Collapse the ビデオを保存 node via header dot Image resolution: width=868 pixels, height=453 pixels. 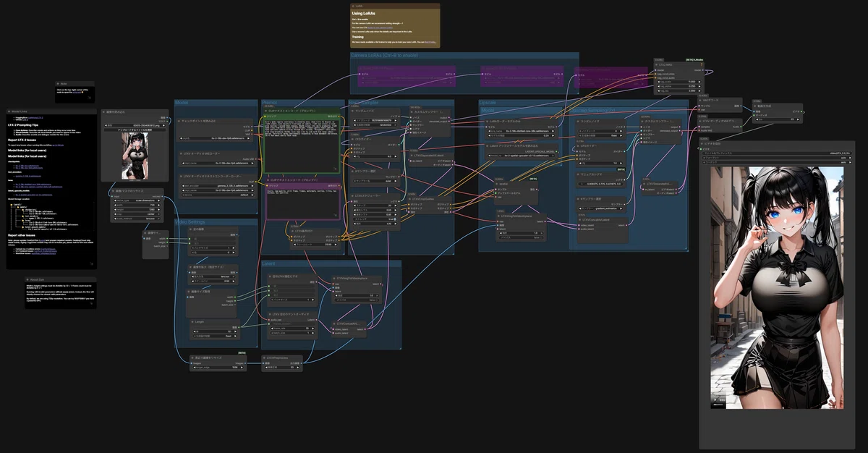pyautogui.click(x=702, y=143)
